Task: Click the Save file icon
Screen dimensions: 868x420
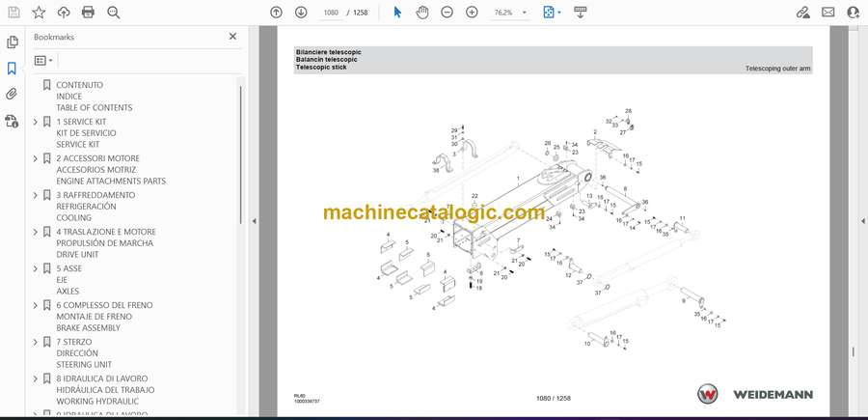Action: [x=14, y=13]
